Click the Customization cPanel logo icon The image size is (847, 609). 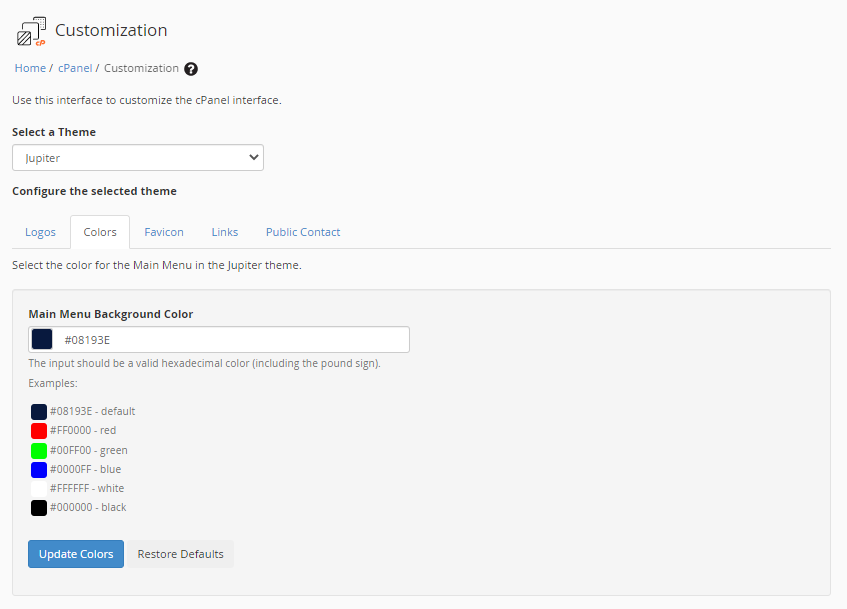[31, 32]
